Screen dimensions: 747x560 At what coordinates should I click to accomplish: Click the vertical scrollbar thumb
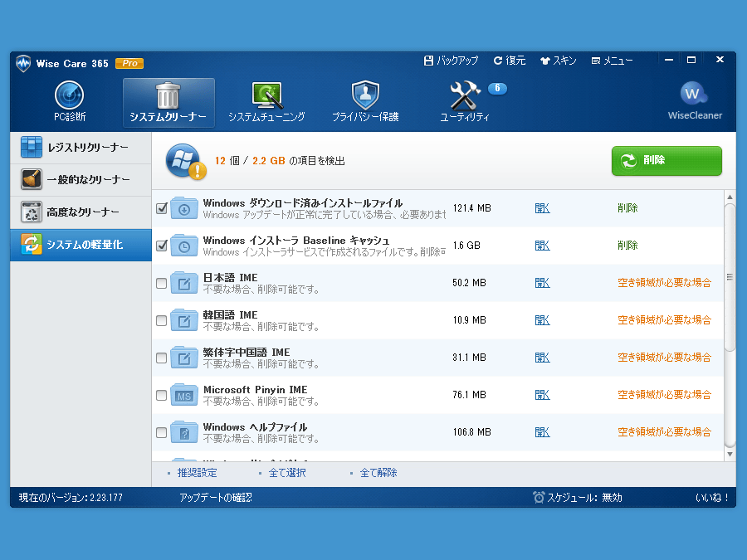pyautogui.click(x=730, y=278)
